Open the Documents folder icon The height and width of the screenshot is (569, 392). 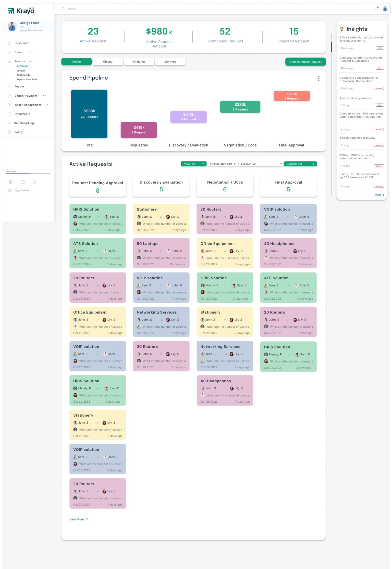point(10,114)
